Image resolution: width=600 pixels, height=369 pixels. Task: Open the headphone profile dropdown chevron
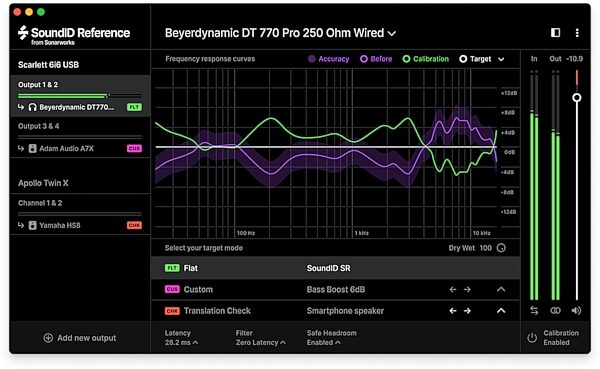click(392, 34)
